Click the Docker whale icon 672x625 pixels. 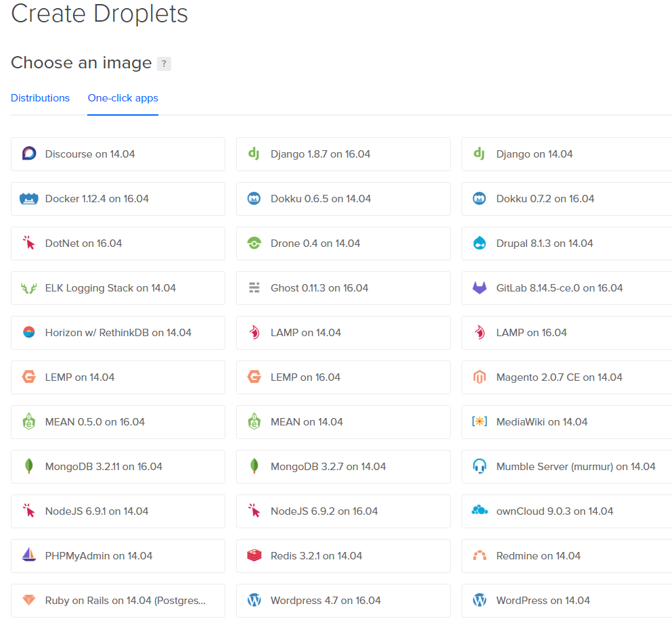[x=28, y=198]
